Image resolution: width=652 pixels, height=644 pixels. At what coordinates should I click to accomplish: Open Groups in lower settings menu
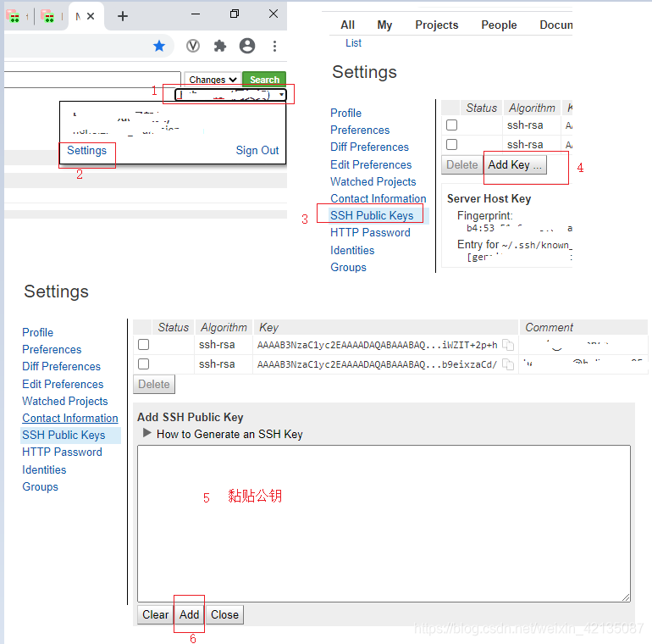click(41, 486)
